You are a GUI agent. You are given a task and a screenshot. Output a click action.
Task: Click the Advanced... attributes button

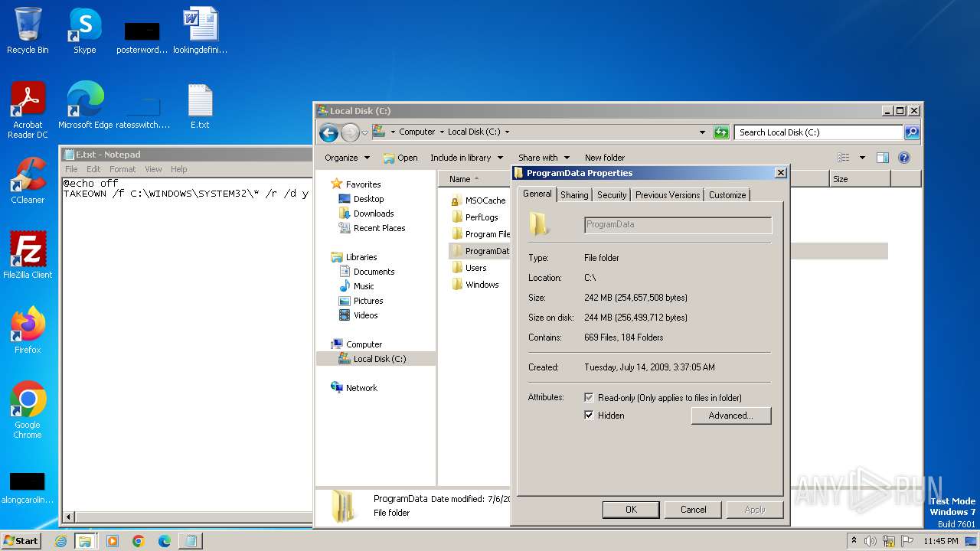[x=731, y=416]
